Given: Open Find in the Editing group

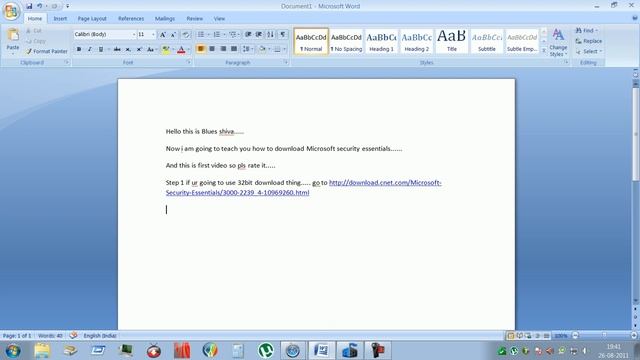Looking at the screenshot, I should pyautogui.click(x=586, y=31).
